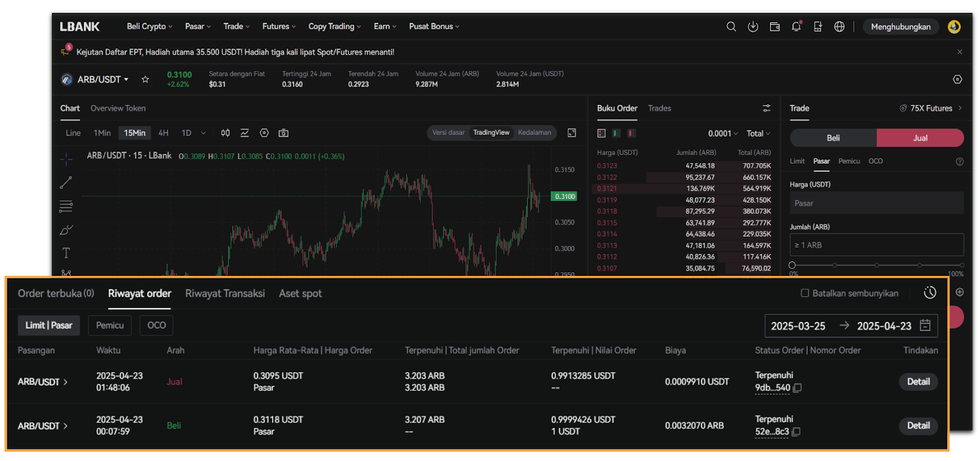Select the Limit order type tab
980x461 pixels.
(x=797, y=161)
